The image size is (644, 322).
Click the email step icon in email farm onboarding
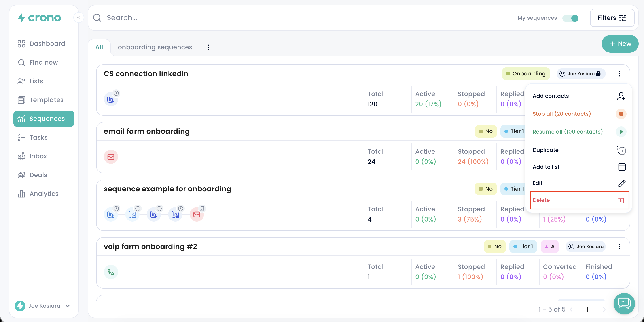[111, 157]
